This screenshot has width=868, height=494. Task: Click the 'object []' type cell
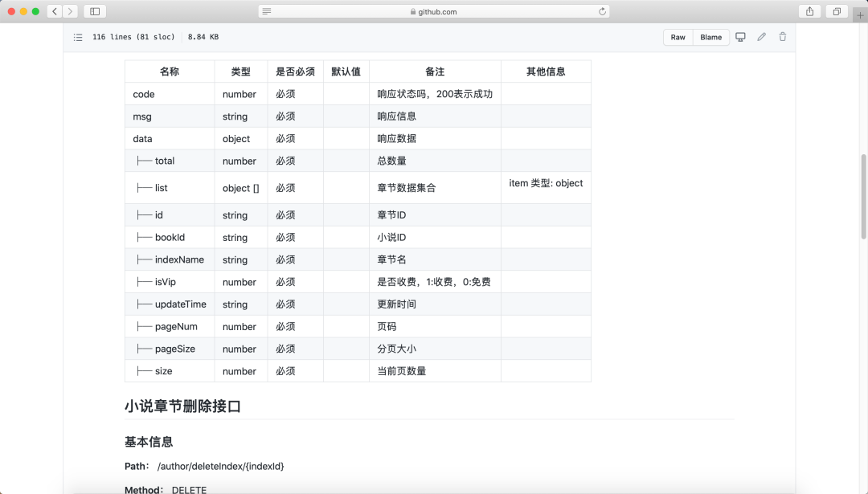[241, 188]
